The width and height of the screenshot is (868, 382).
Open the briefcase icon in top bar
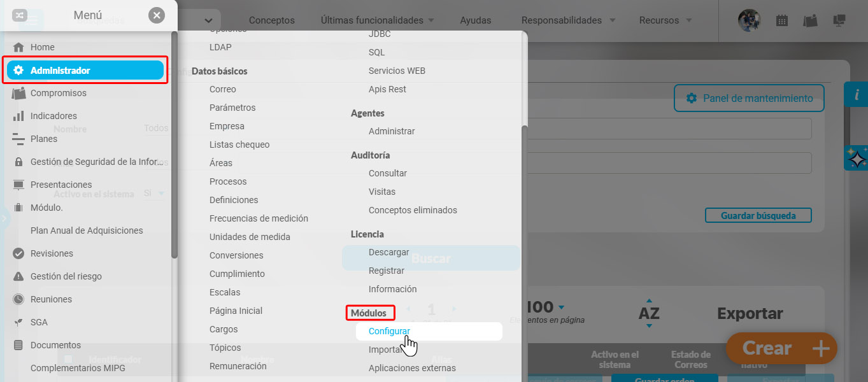pyautogui.click(x=810, y=20)
